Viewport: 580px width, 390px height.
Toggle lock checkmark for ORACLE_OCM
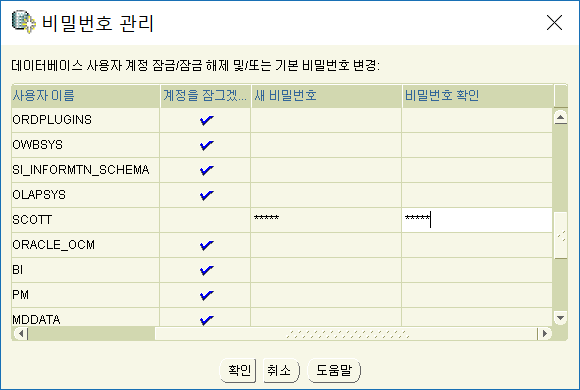click(x=206, y=245)
